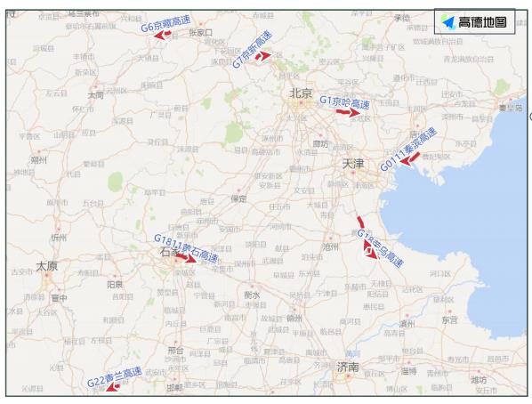
Task: Click the red arrow on G0111秦滨高速
Action: (409, 159)
